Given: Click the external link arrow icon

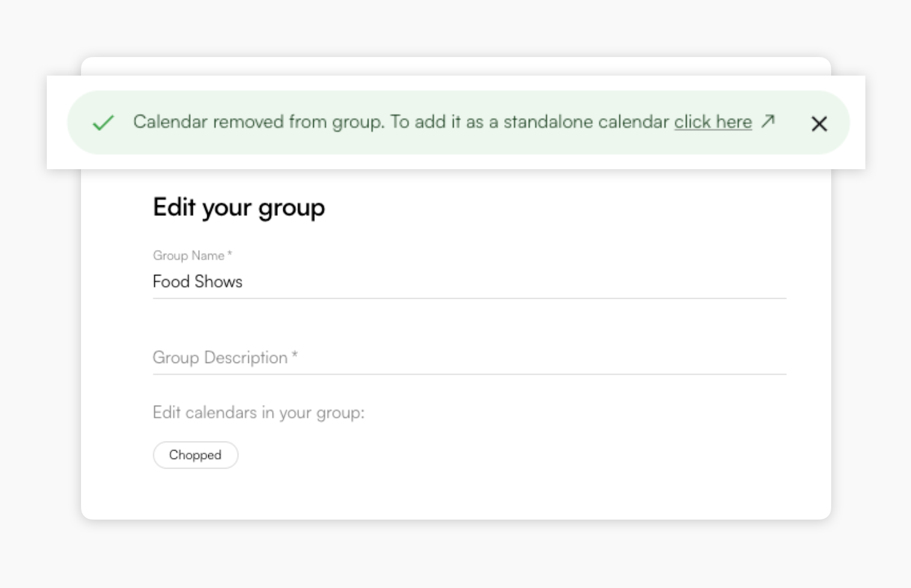Looking at the screenshot, I should pyautogui.click(x=768, y=121).
